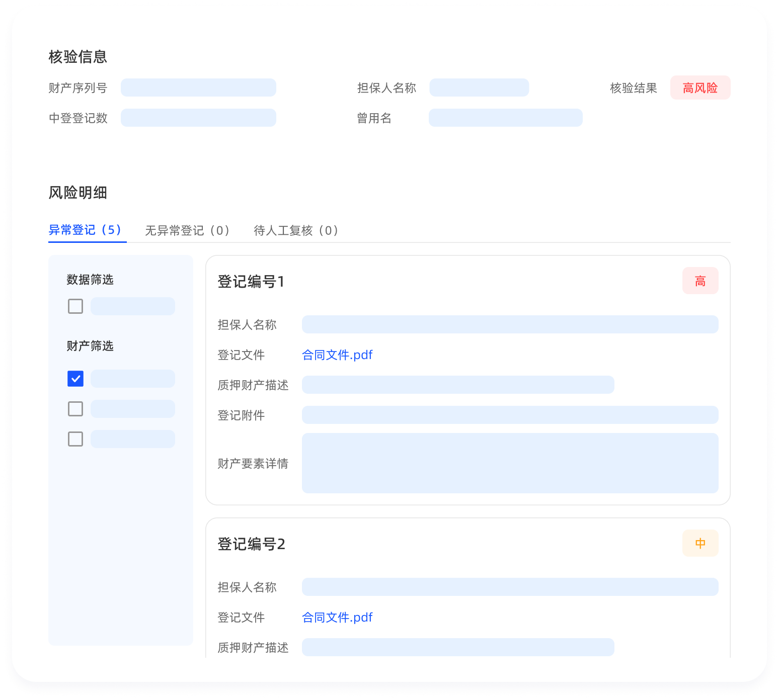Enable the second checkbox under 财产筛选
This screenshot has height=700, width=779.
click(x=75, y=409)
